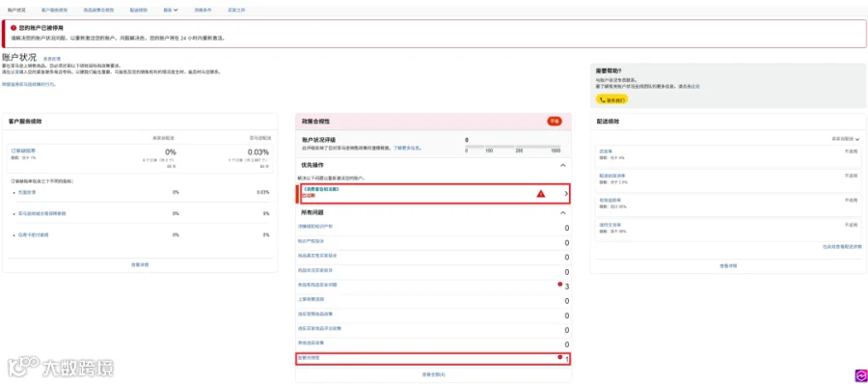868x384 pixels.
Task: Open 违反受限商品政策 issue link
Action: point(315,314)
